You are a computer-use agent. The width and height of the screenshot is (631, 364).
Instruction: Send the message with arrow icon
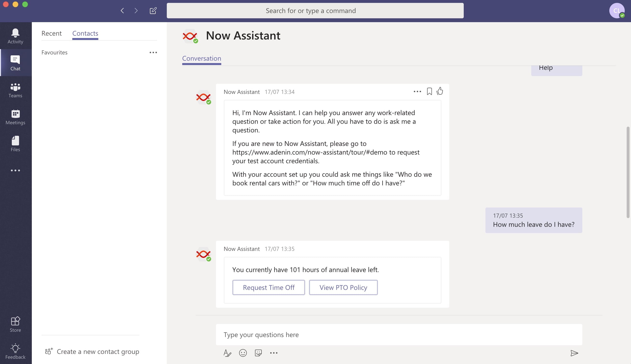click(x=574, y=353)
